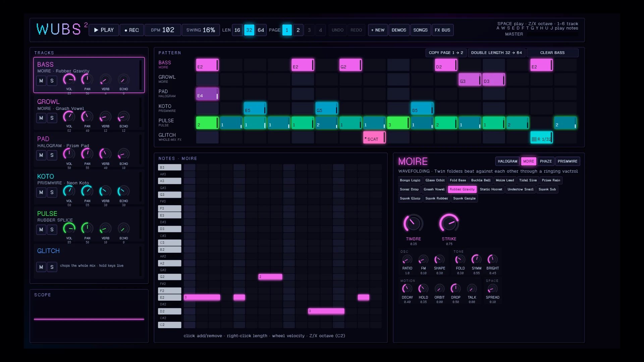Select the SCAT step in GLITCH row
The image size is (644, 362).
pos(374,138)
